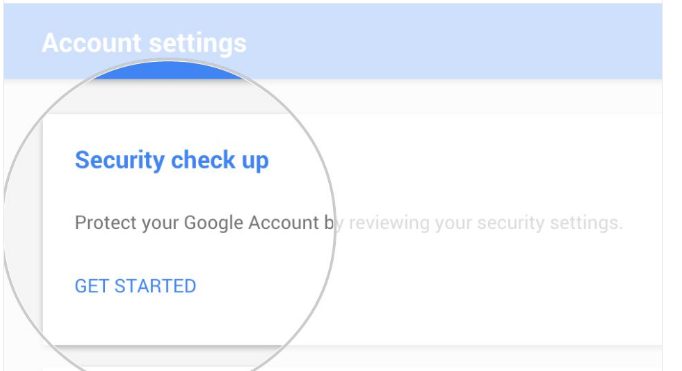Click the word 'Security' in the card title
The width and height of the screenshot is (682, 371).
click(120, 160)
